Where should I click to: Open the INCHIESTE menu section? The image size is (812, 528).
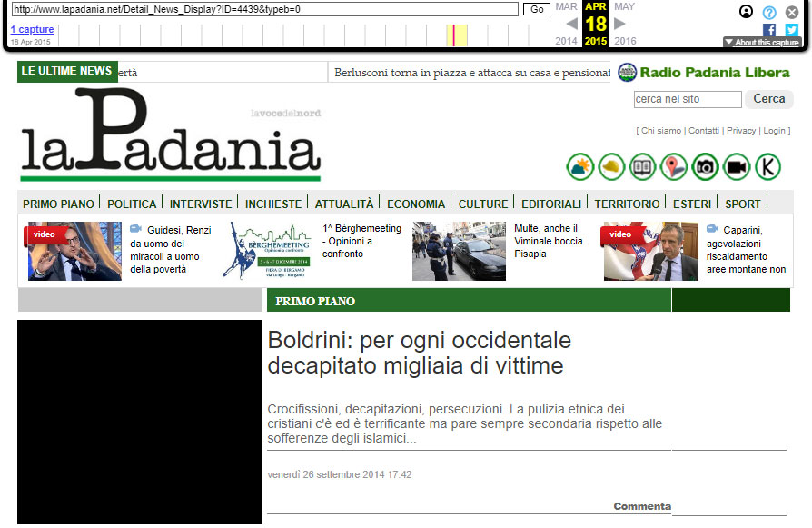coord(273,204)
